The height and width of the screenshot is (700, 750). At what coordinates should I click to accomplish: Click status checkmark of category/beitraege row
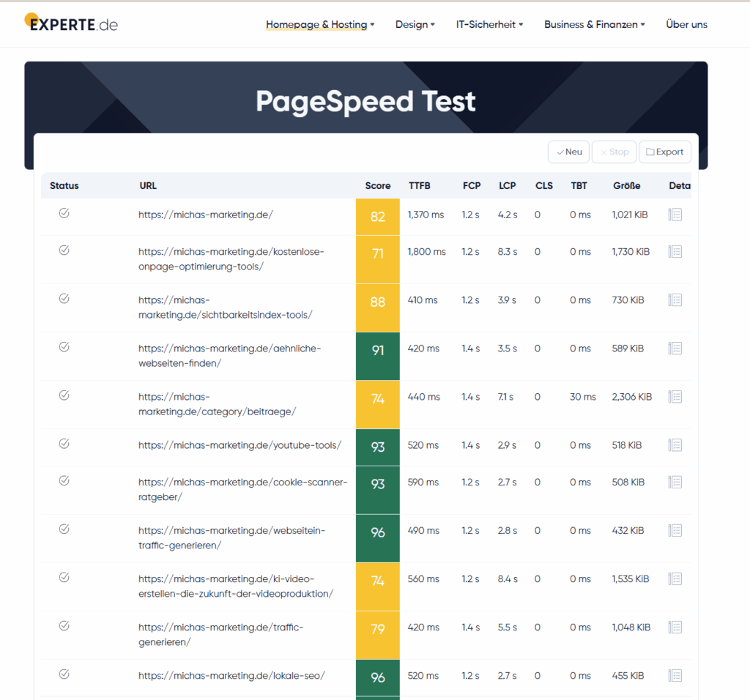(x=64, y=395)
